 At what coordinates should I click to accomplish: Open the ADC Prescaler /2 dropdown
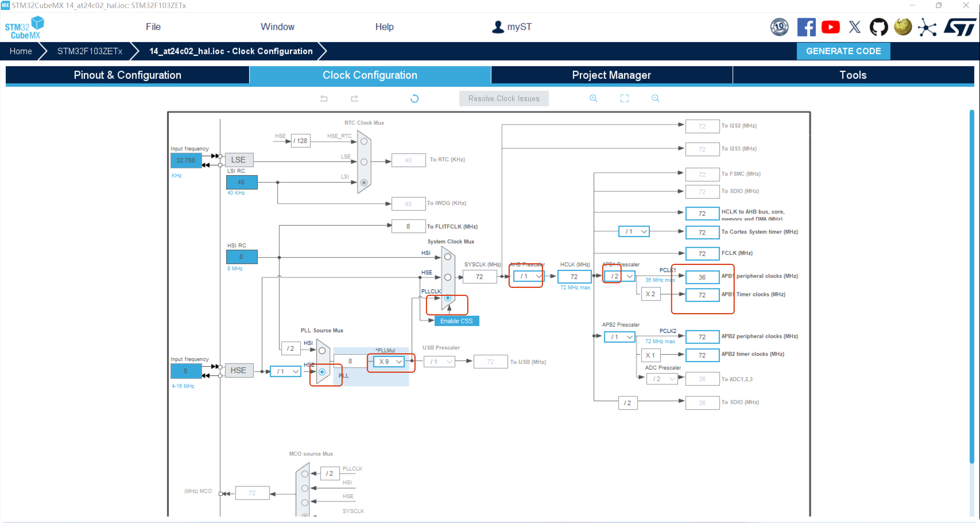tap(662, 379)
